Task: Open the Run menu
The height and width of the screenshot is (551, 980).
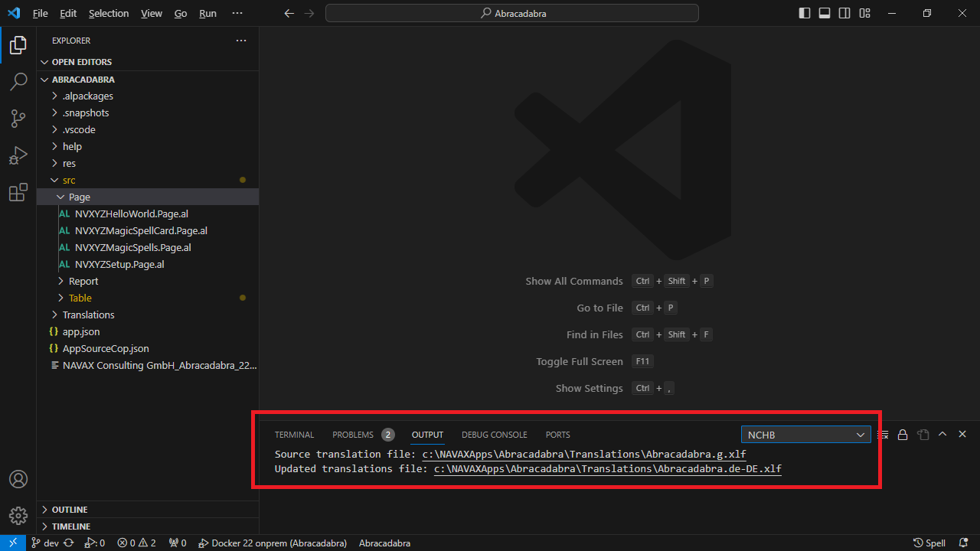Action: coord(207,13)
